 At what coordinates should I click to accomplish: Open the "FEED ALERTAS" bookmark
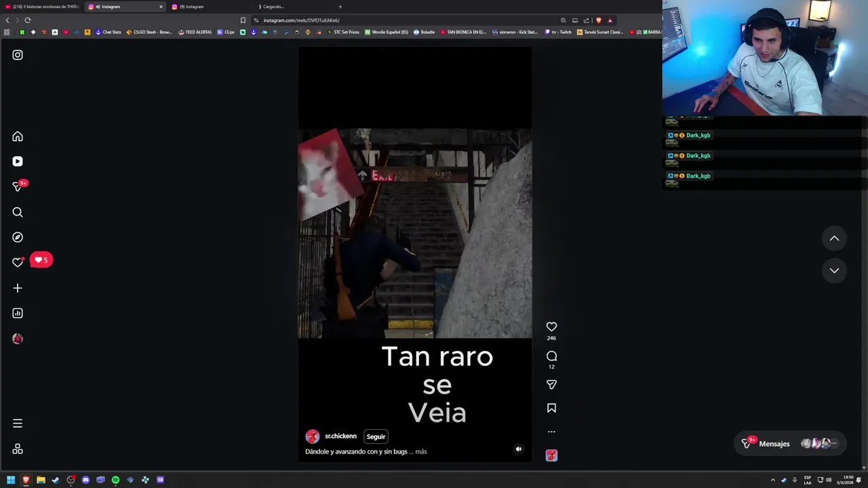tap(195, 32)
